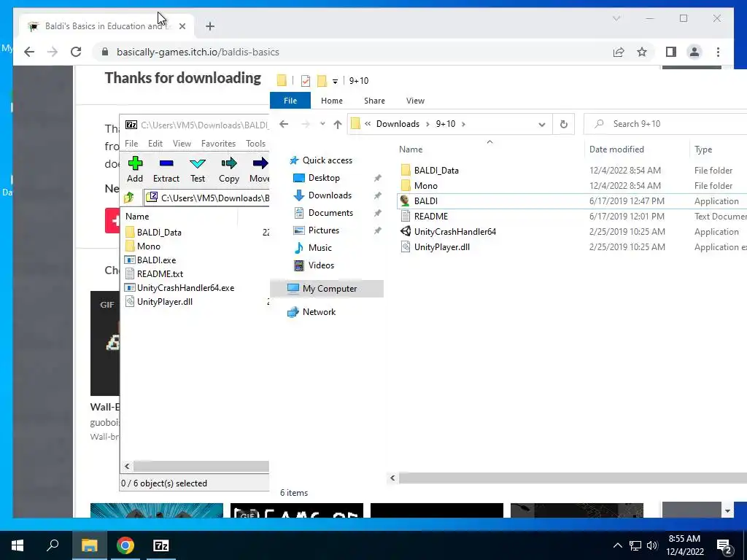Click Explorer back arrow
Screen dimensions: 747x560
[x=284, y=124]
